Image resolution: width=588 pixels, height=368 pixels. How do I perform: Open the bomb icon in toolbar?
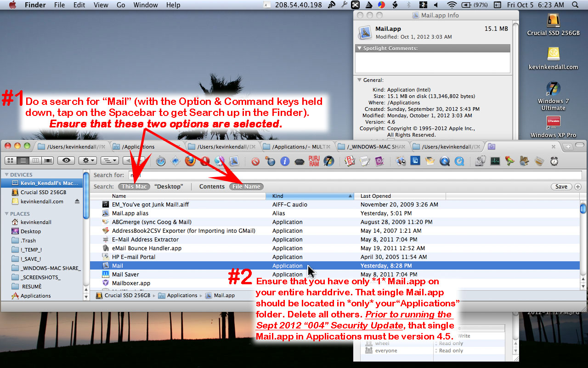coord(270,161)
